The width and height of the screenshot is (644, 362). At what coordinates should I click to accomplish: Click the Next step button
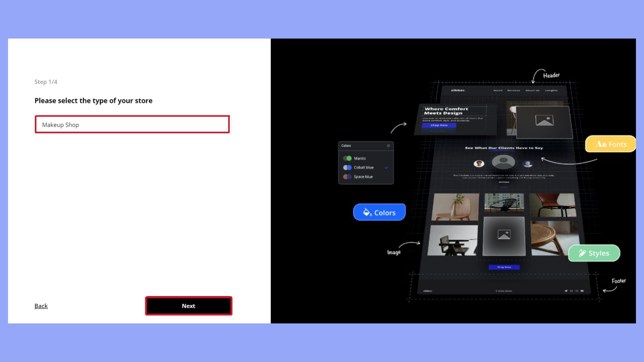point(189,305)
